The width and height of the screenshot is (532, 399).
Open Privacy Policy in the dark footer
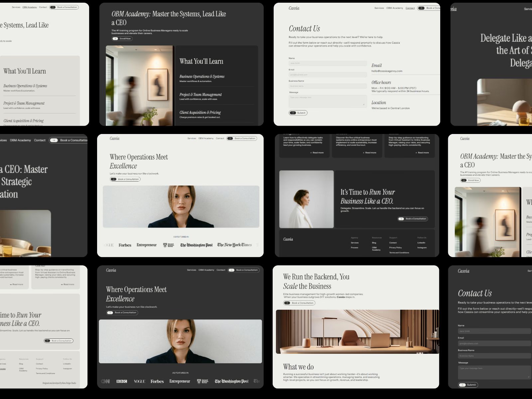click(395, 248)
